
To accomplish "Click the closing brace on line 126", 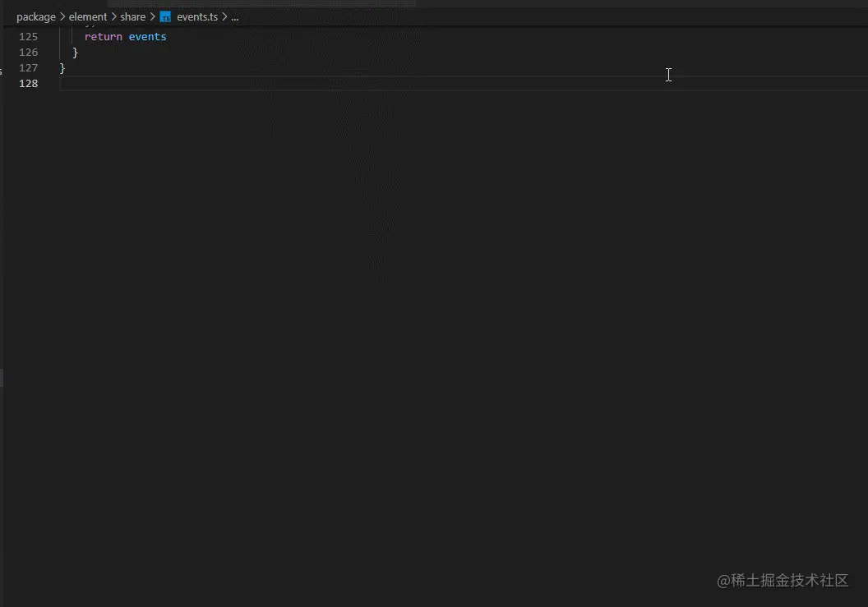I will coord(75,52).
